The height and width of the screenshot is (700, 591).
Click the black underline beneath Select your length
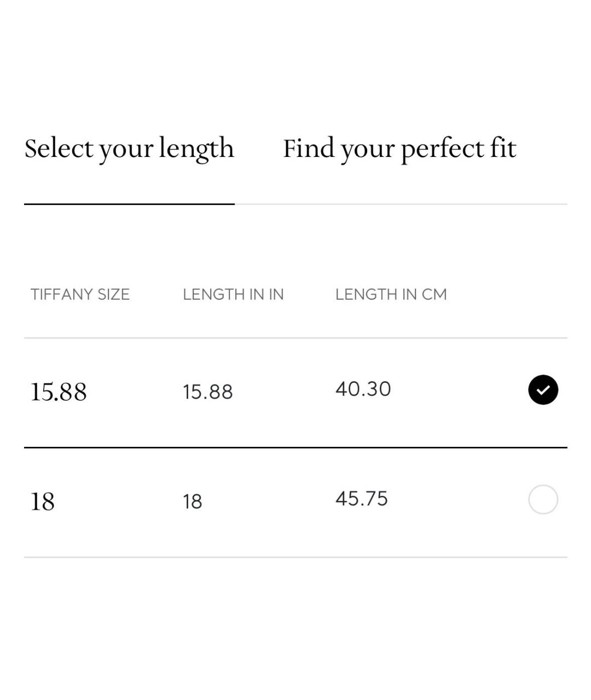129,204
